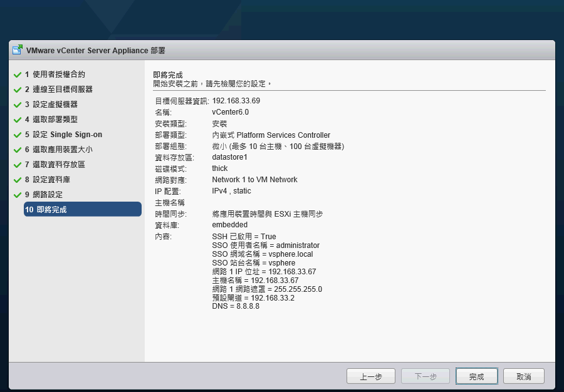Click the 將應用裝置時間與 ESXi 主機同步 value
The image size is (564, 392).
tap(268, 214)
